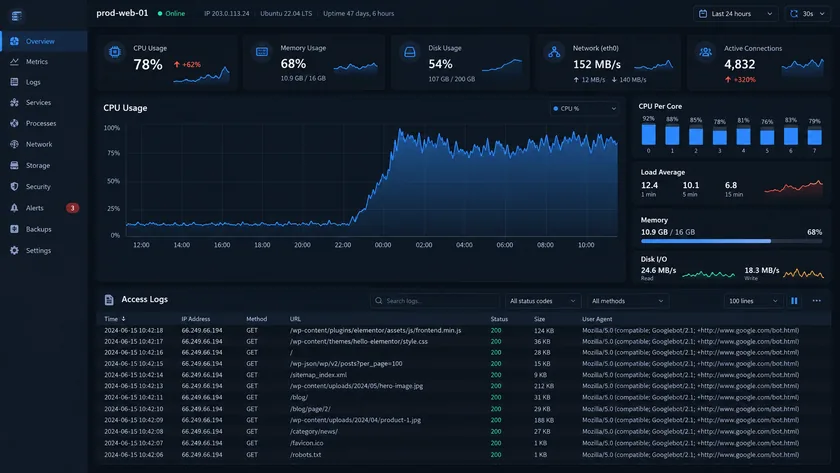Click the /favicon.ico log URL
Image resolution: width=840 pixels, height=473 pixels.
point(306,443)
